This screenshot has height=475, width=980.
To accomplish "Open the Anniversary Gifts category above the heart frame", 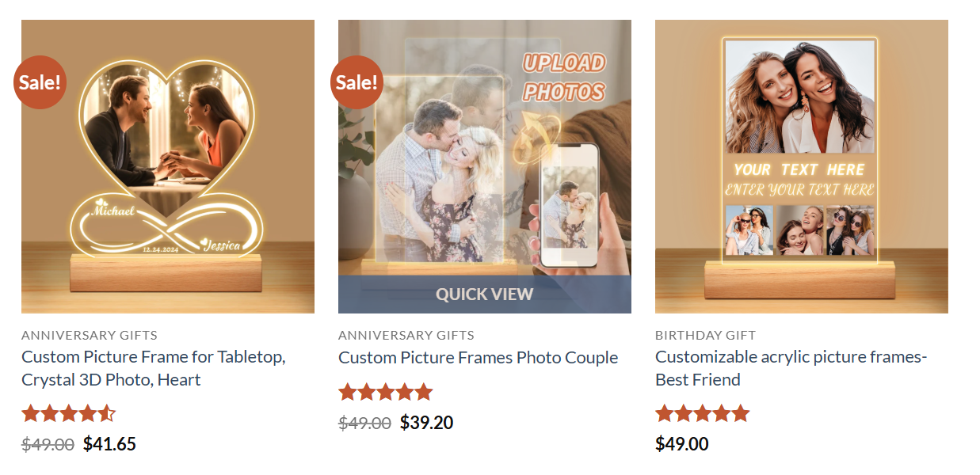I will tap(90, 335).
